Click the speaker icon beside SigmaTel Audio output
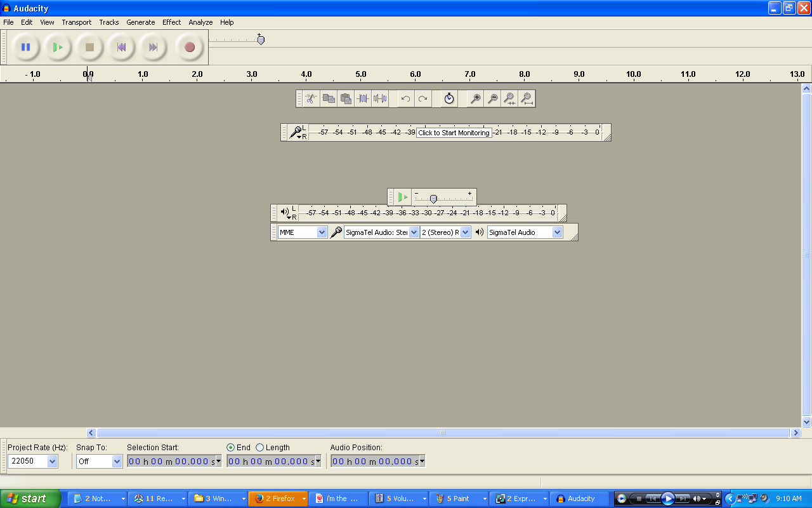Viewport: 812px width, 508px height. click(x=480, y=232)
